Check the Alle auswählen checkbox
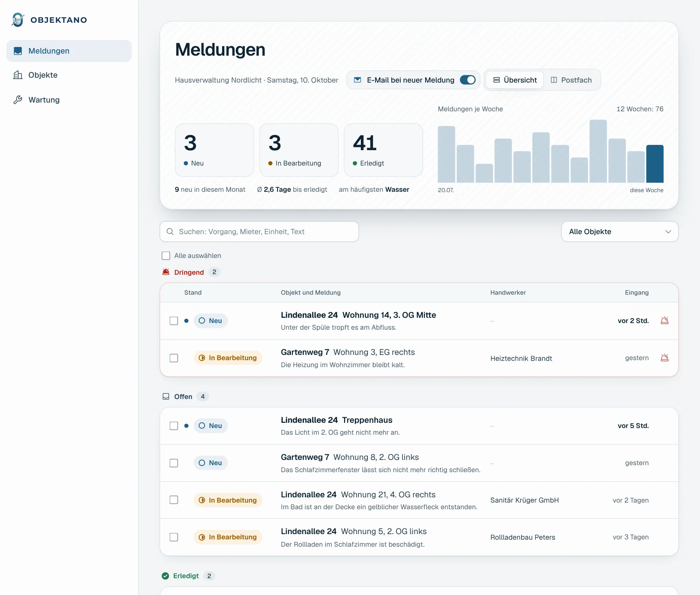The image size is (700, 595). (x=166, y=255)
